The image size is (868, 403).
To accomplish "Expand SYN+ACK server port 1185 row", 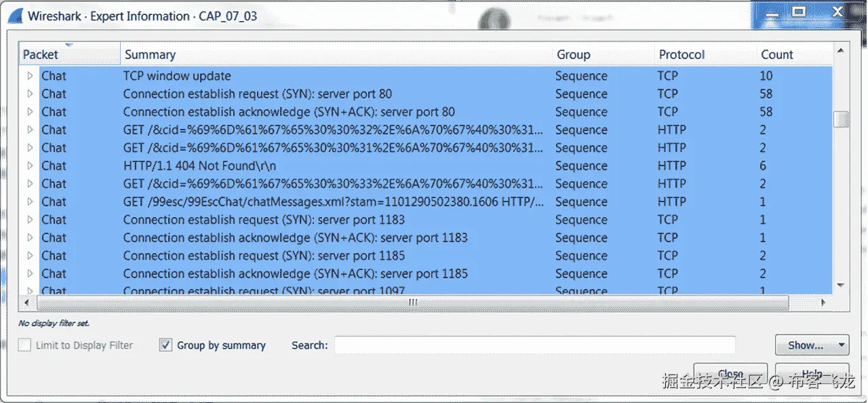I will [29, 273].
